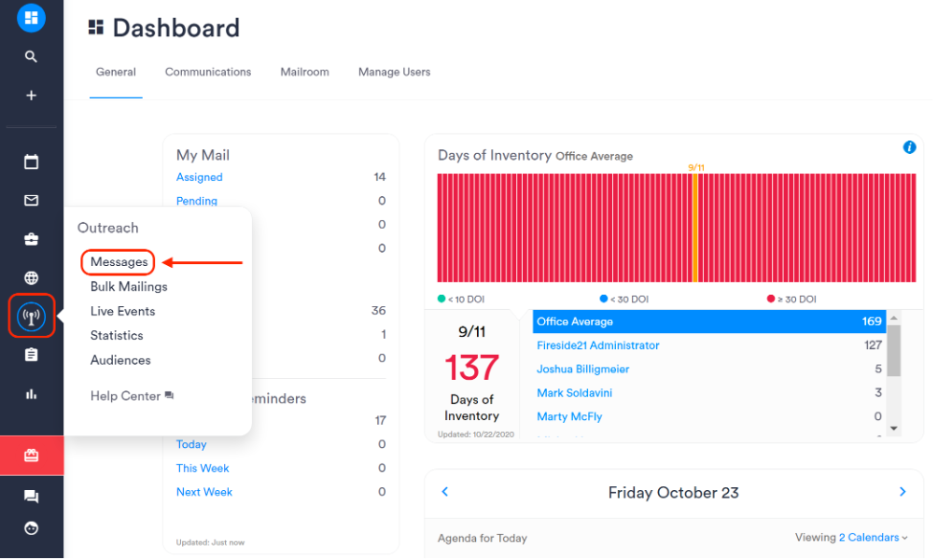
Task: Click the globe icon in sidebar
Action: click(31, 278)
